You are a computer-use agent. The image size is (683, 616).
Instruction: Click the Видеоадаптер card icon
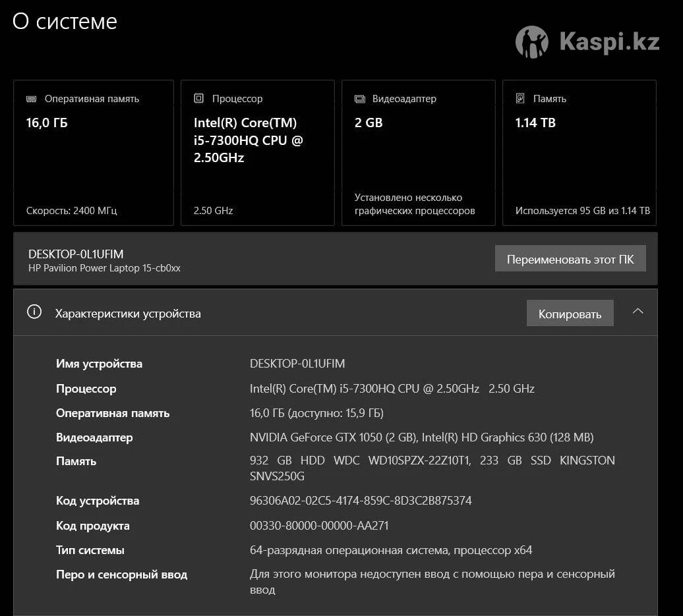tap(359, 99)
